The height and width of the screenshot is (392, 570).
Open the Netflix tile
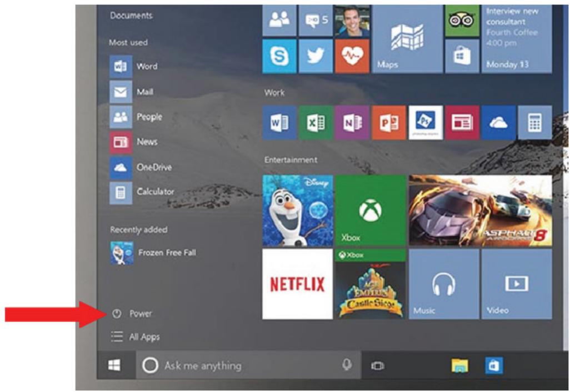[x=297, y=284]
